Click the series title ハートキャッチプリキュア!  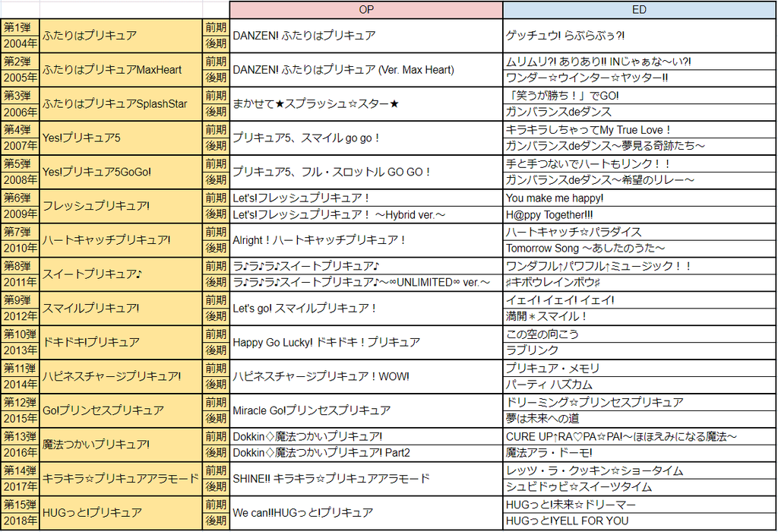[121, 240]
